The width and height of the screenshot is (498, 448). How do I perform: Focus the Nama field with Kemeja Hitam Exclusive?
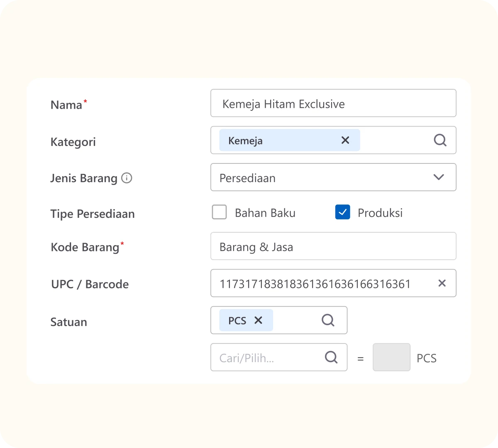point(333,104)
